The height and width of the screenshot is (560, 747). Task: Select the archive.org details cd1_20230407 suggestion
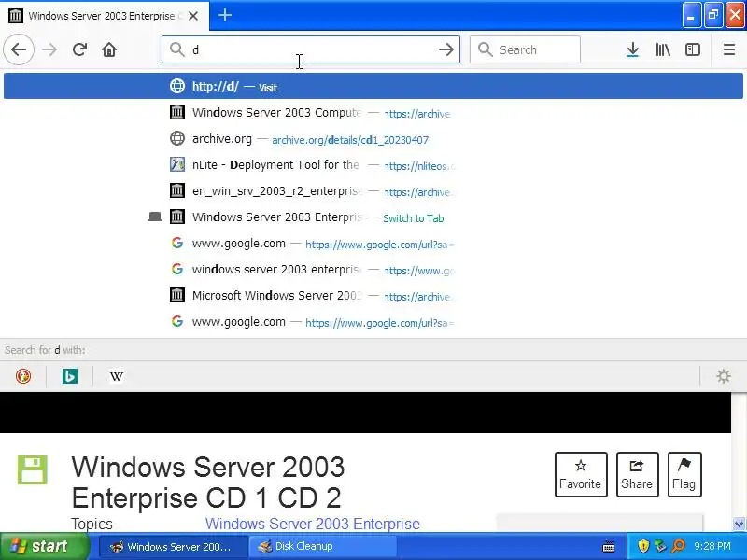(373, 139)
